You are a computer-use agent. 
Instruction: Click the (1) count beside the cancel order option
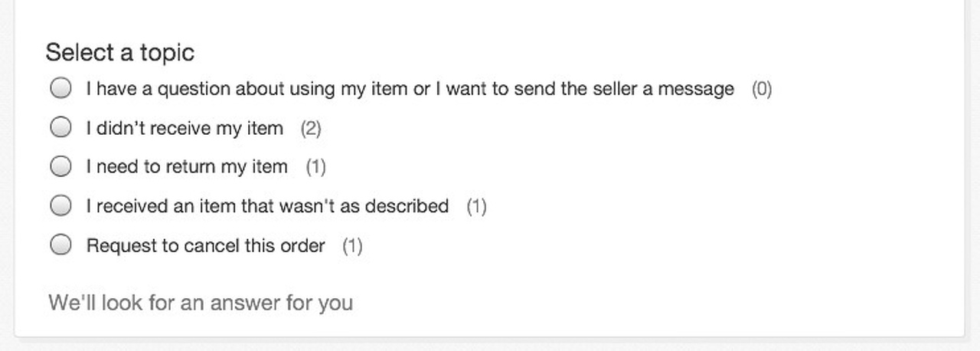(x=352, y=246)
